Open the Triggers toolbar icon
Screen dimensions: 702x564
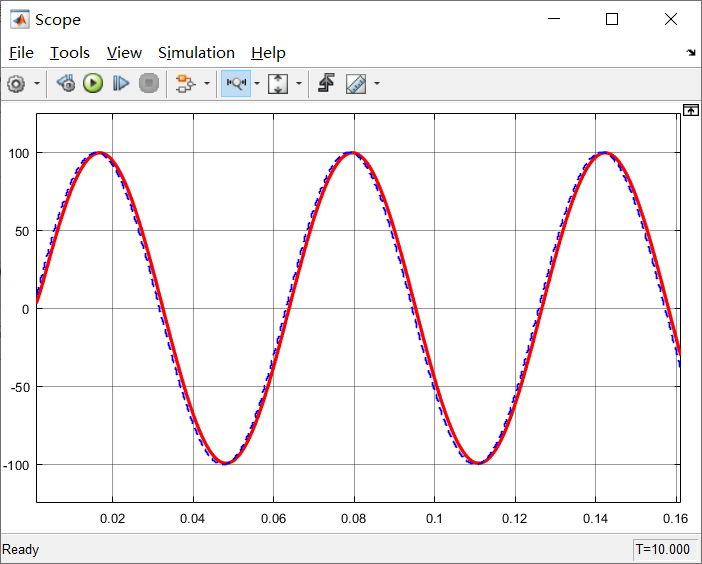pos(326,83)
